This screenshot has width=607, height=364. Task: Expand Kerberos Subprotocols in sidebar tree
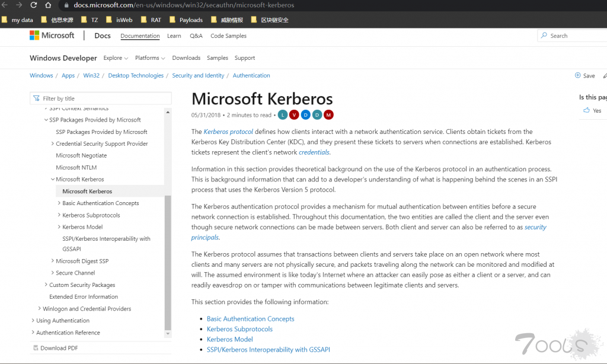[59, 215]
